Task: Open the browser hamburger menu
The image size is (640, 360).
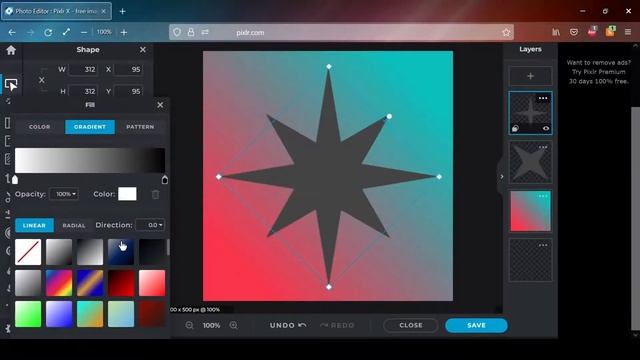Action: tap(628, 32)
